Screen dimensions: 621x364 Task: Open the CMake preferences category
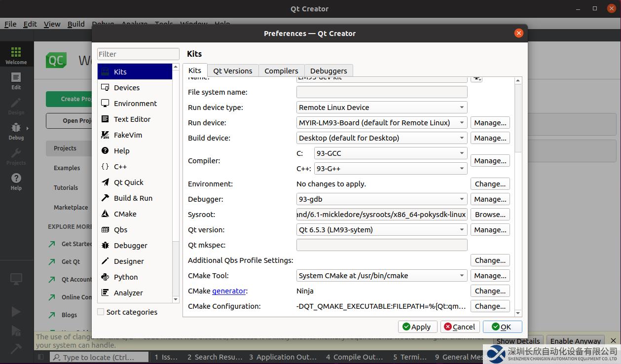[x=135, y=214]
